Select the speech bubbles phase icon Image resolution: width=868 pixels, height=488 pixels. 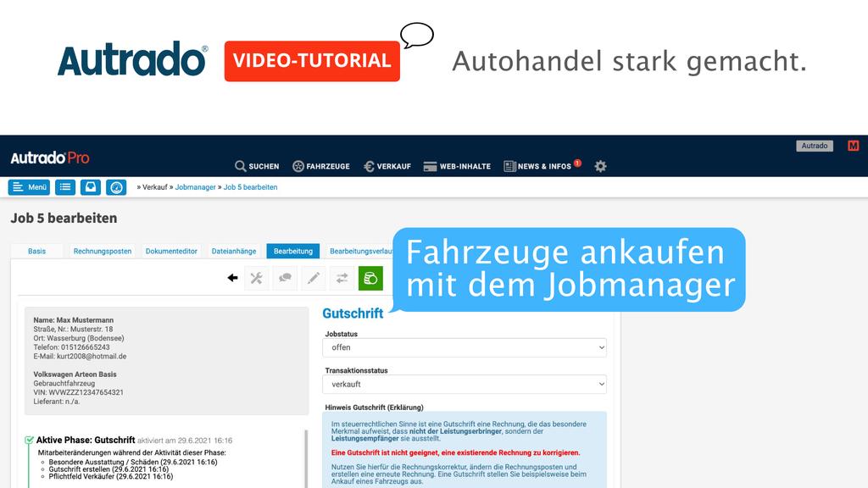tap(285, 278)
